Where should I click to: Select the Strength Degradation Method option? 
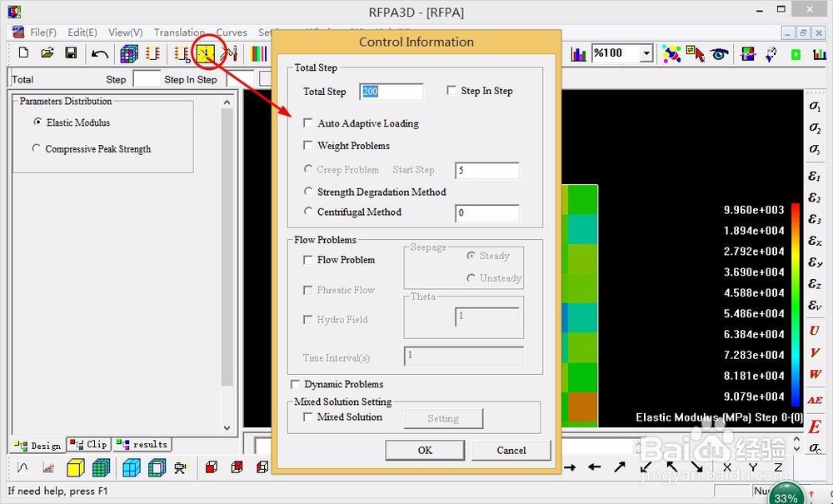coord(307,192)
